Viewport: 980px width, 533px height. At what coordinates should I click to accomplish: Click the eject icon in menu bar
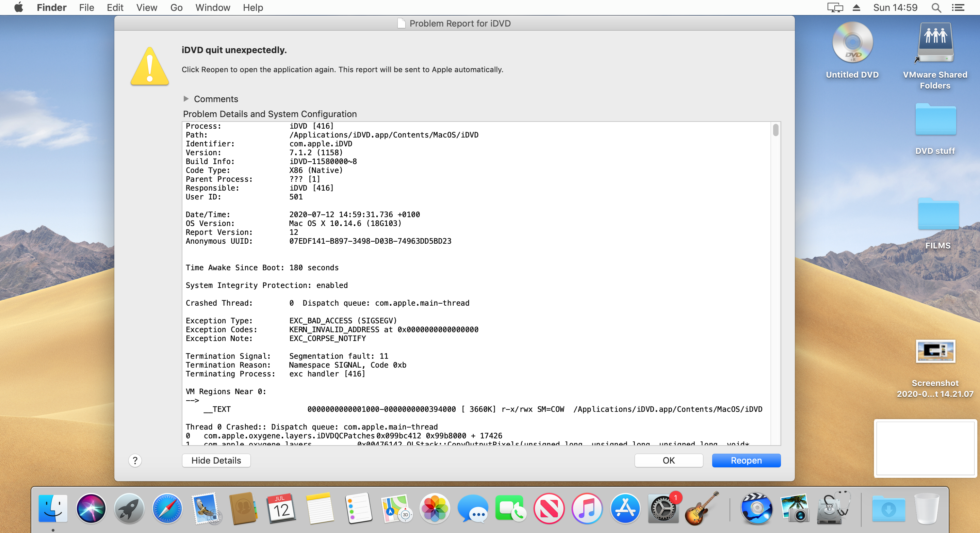[856, 7]
